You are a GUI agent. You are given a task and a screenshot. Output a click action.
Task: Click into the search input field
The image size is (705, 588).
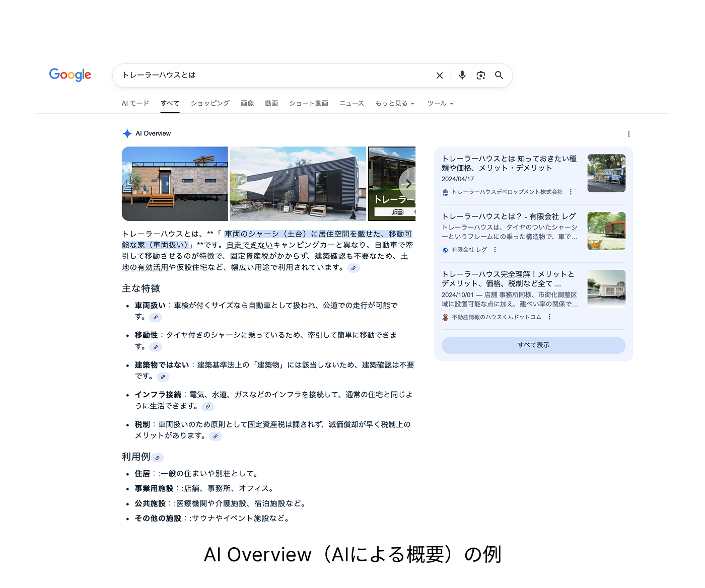[x=272, y=76]
